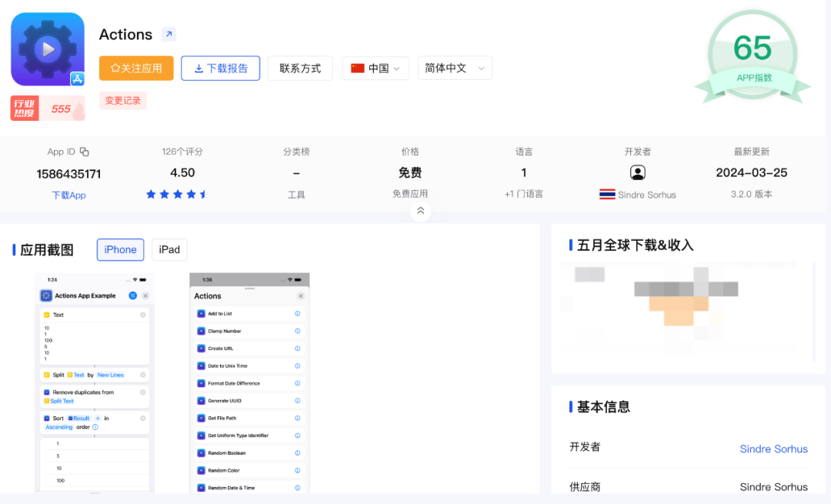Screen dimensions: 831x504
Task: Click the star rating icons
Action: [177, 195]
